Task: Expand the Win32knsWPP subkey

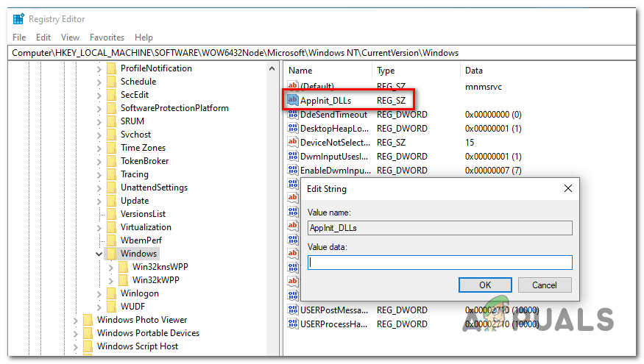Action: pyautogui.click(x=111, y=268)
